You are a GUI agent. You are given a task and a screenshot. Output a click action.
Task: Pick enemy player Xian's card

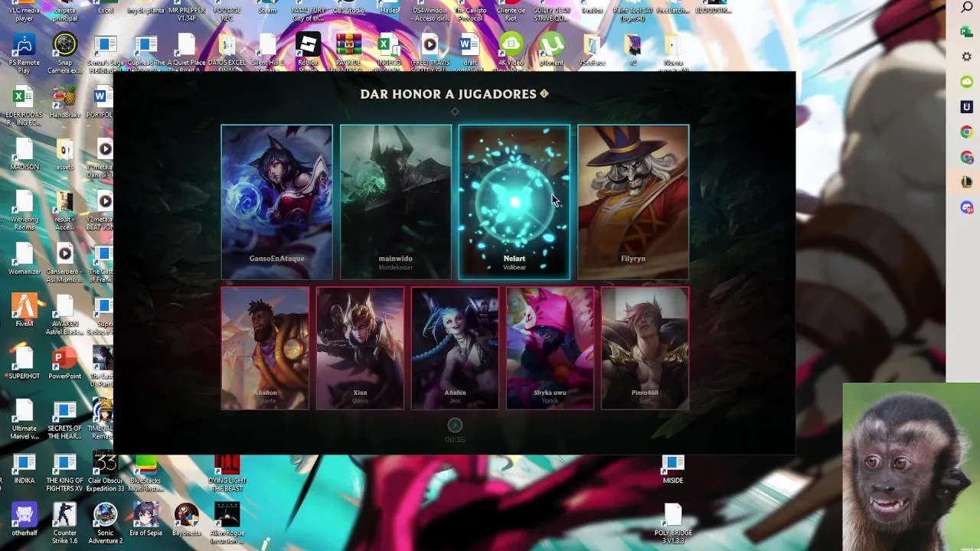point(360,348)
